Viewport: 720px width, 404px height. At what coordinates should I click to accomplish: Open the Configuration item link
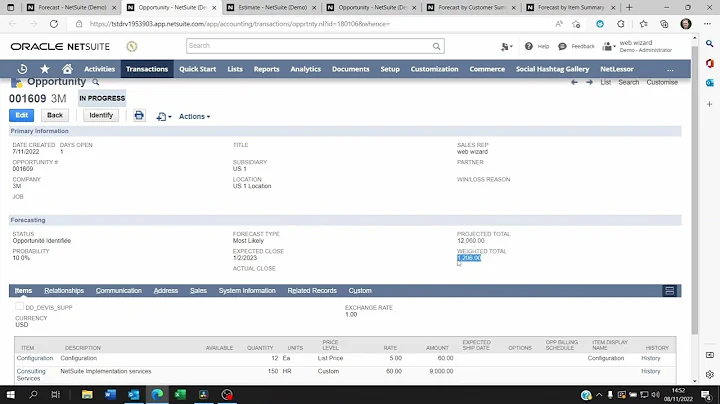35,358
